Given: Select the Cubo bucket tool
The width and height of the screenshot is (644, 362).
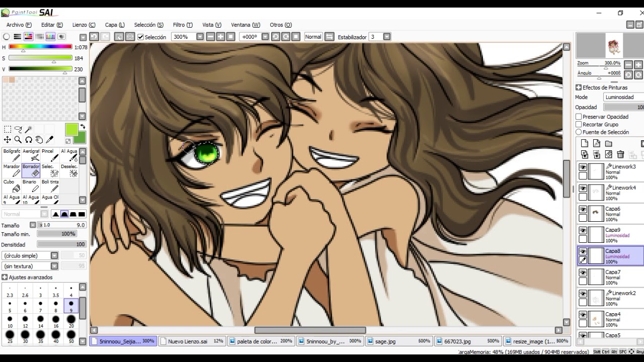Looking at the screenshot, I should 12,186.
